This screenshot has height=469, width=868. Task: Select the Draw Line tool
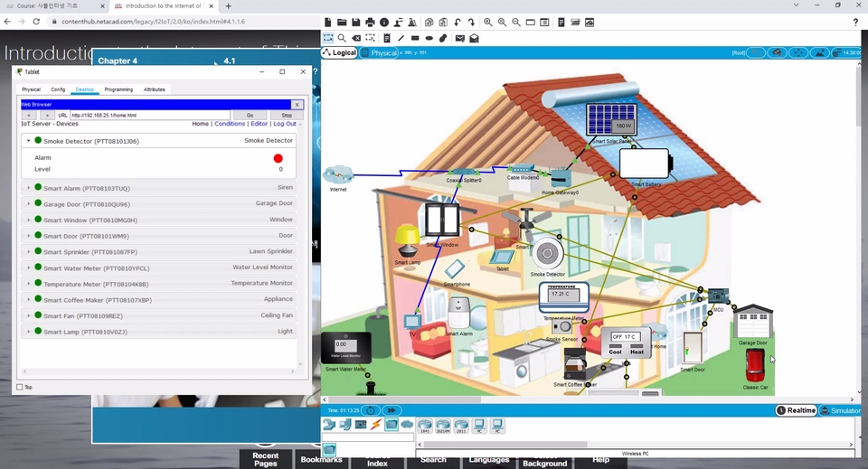click(x=401, y=38)
